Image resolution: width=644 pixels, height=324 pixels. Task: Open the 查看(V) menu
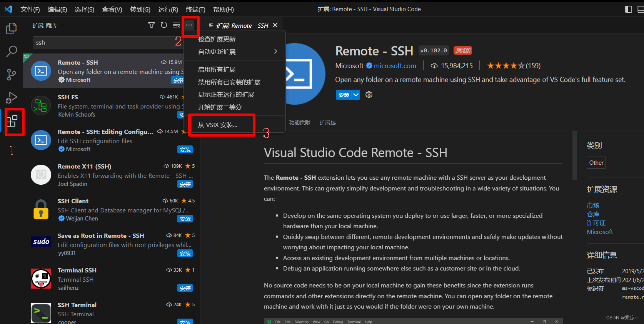[x=112, y=9]
